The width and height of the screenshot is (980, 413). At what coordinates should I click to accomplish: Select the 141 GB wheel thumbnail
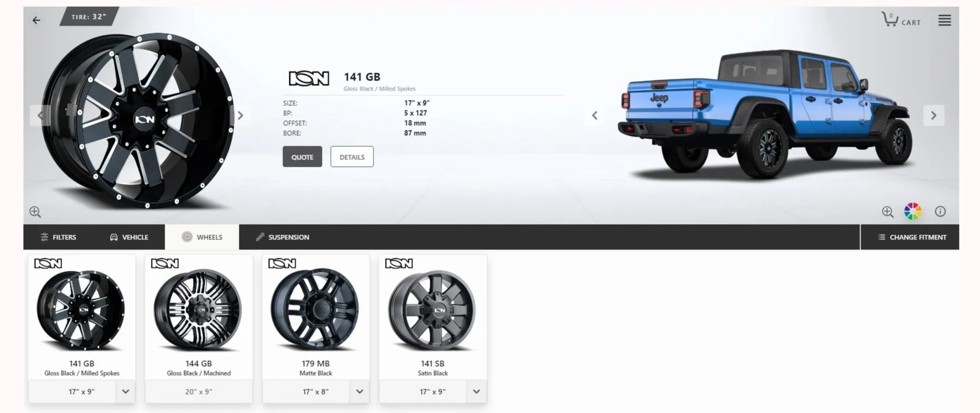pyautogui.click(x=82, y=310)
